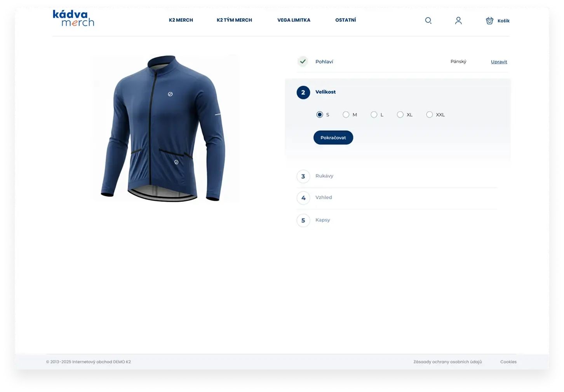Expand the Rukávy step
The image size is (564, 392).
click(x=324, y=176)
